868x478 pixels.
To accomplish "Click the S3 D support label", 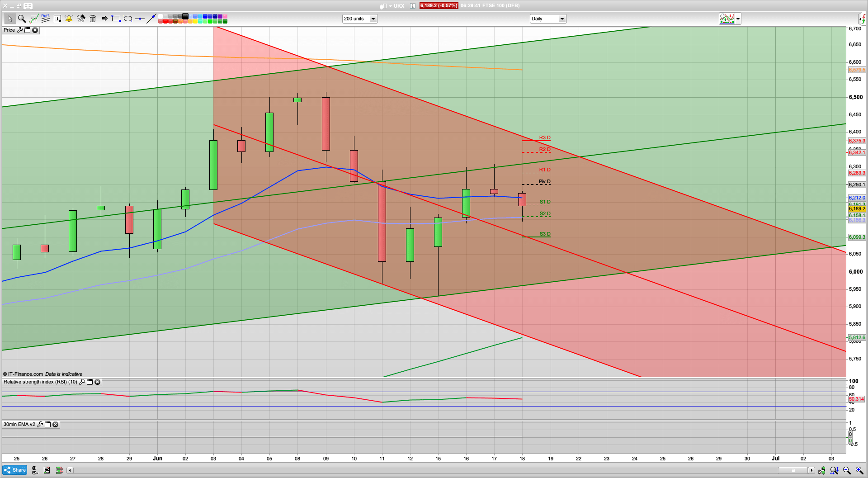I will 545,234.
